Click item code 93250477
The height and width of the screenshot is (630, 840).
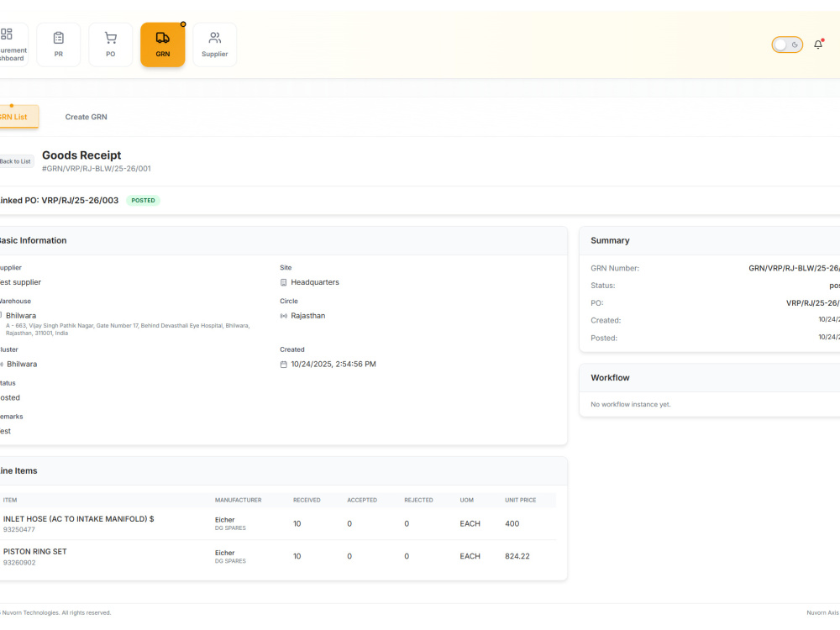coord(19,530)
